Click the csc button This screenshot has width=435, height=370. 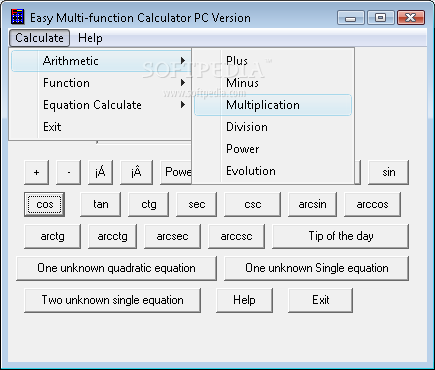(x=253, y=204)
